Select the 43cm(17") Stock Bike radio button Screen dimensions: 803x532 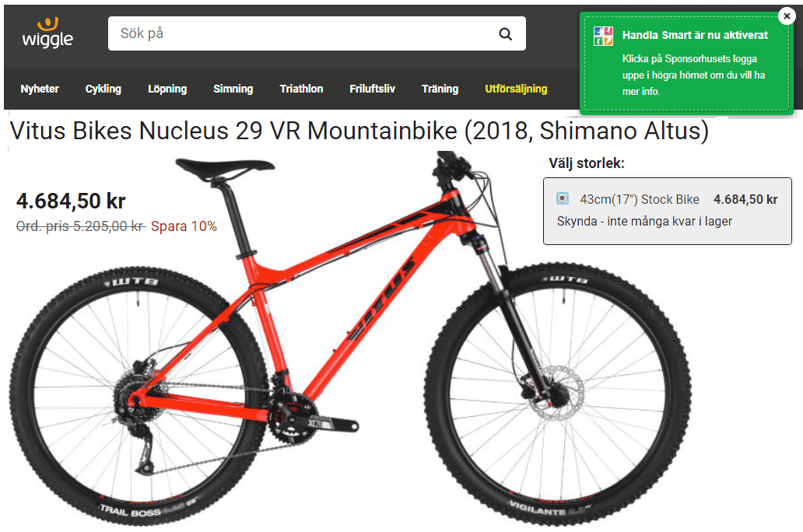563,198
